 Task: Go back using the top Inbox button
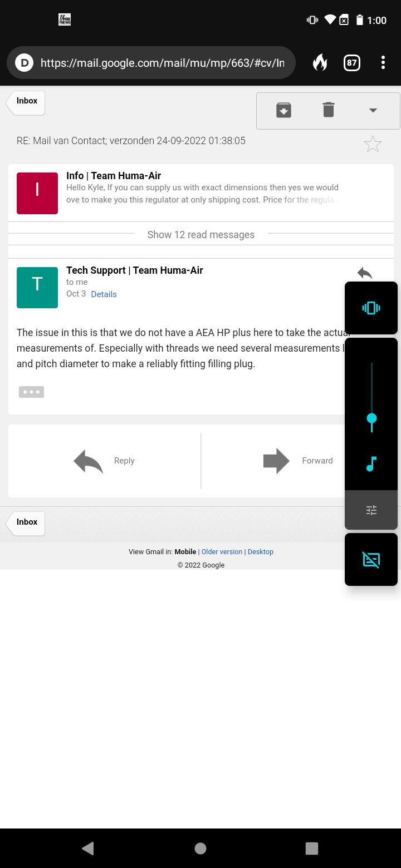(x=26, y=103)
